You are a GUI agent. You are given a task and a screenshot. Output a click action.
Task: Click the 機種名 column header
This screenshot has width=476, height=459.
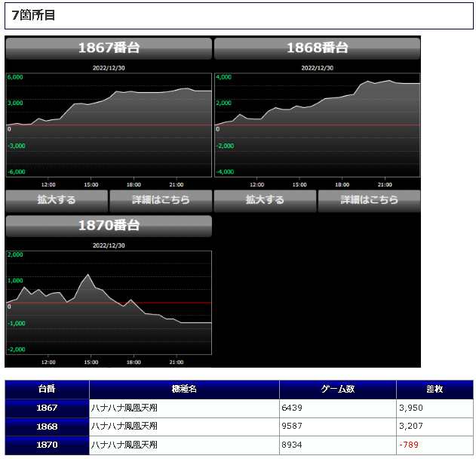pyautogui.click(x=184, y=389)
